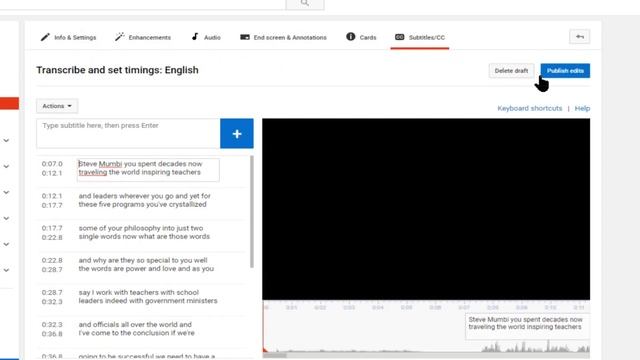Image resolution: width=640 pixels, height=360 pixels.
Task: Click the info circle Cards icon
Action: point(351,36)
